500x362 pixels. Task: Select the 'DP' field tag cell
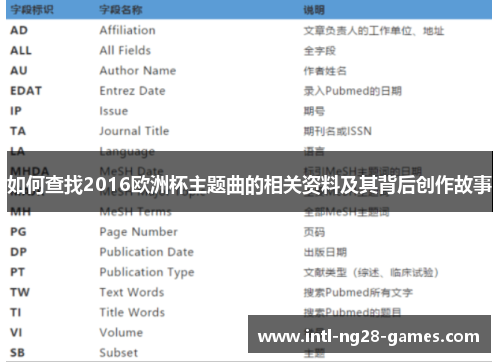[18, 252]
